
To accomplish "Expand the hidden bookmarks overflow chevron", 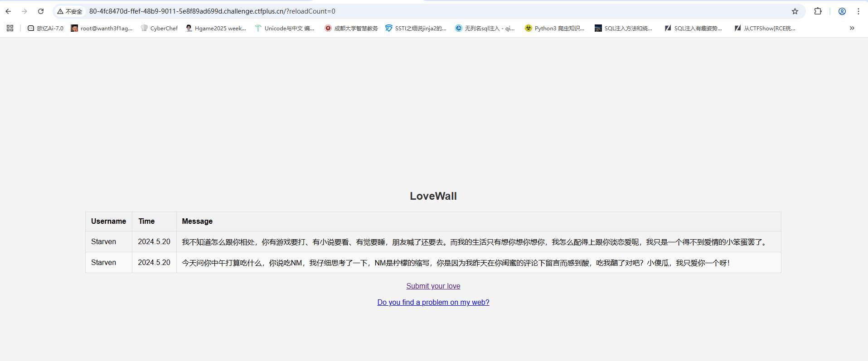I will click(x=852, y=28).
